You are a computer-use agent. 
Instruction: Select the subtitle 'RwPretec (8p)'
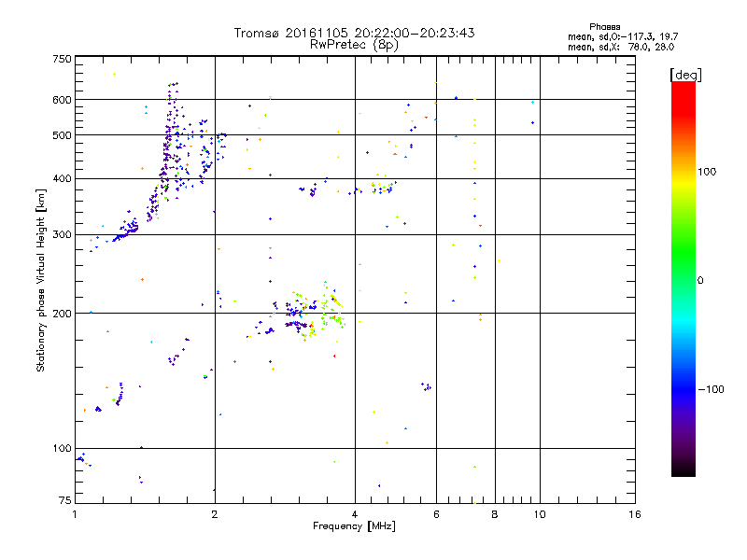point(354,45)
